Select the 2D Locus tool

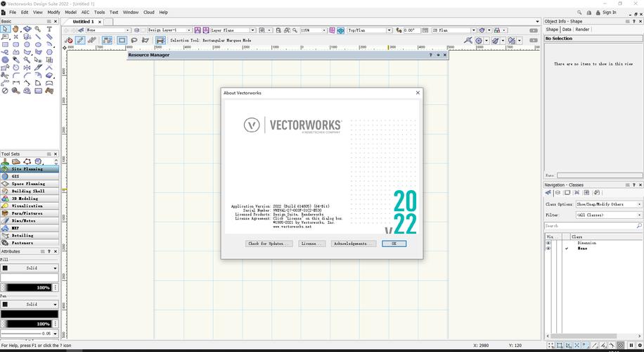pyautogui.click(x=15, y=37)
